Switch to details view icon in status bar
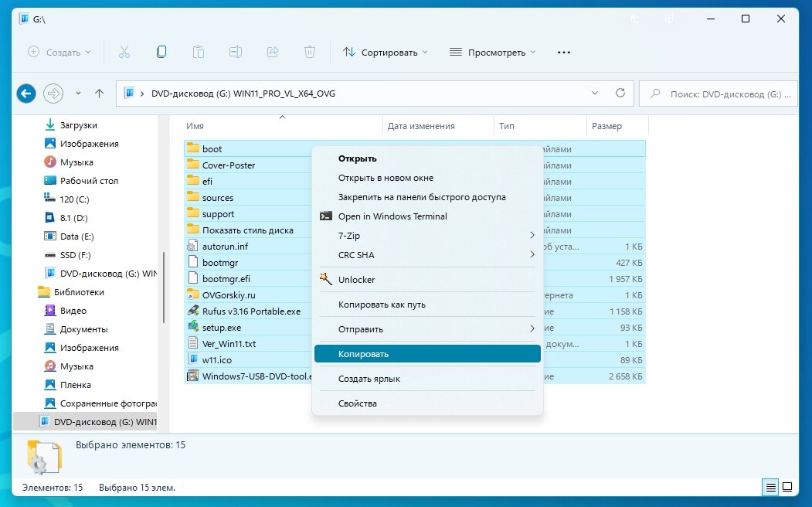The image size is (812, 507). point(770,488)
